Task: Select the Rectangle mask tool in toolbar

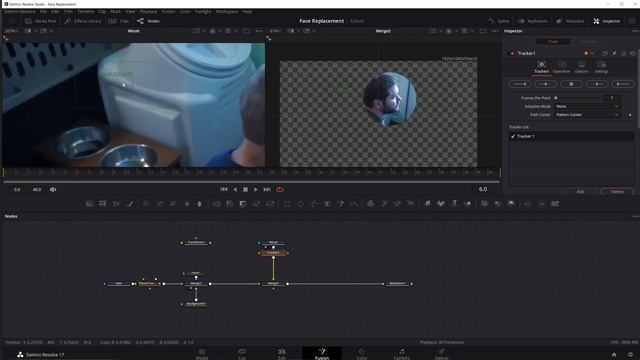Action: pos(287,204)
